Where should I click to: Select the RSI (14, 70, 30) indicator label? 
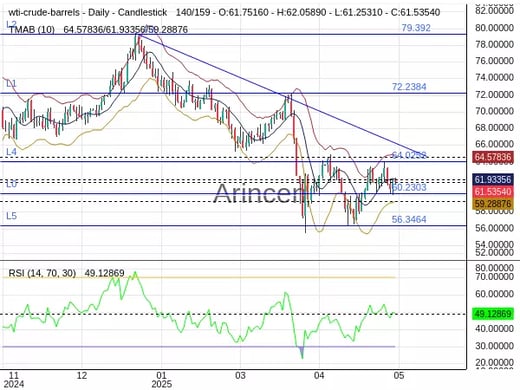click(42, 273)
